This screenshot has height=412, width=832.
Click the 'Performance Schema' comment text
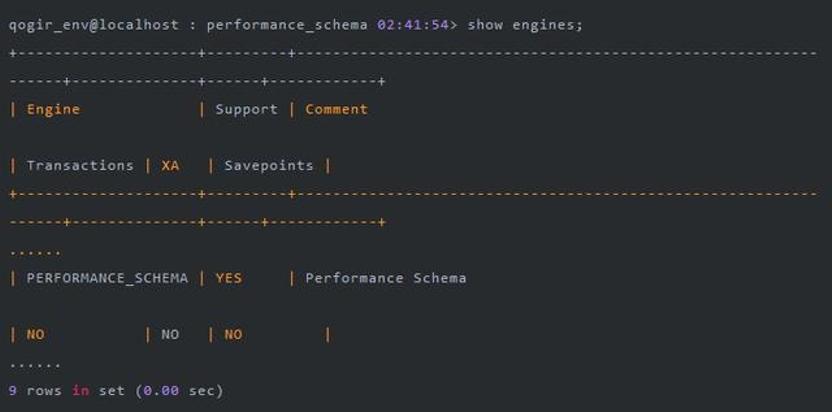[x=385, y=278]
